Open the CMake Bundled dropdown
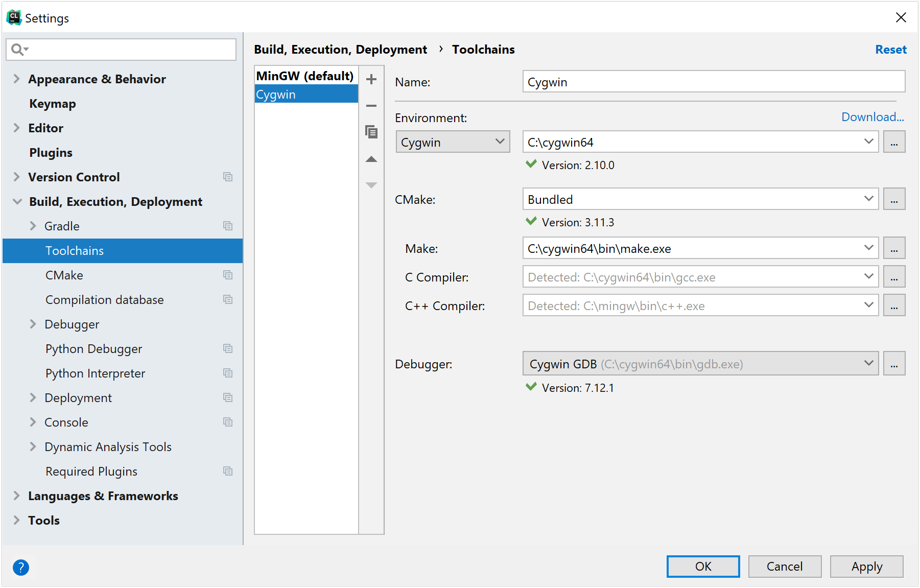 700,199
